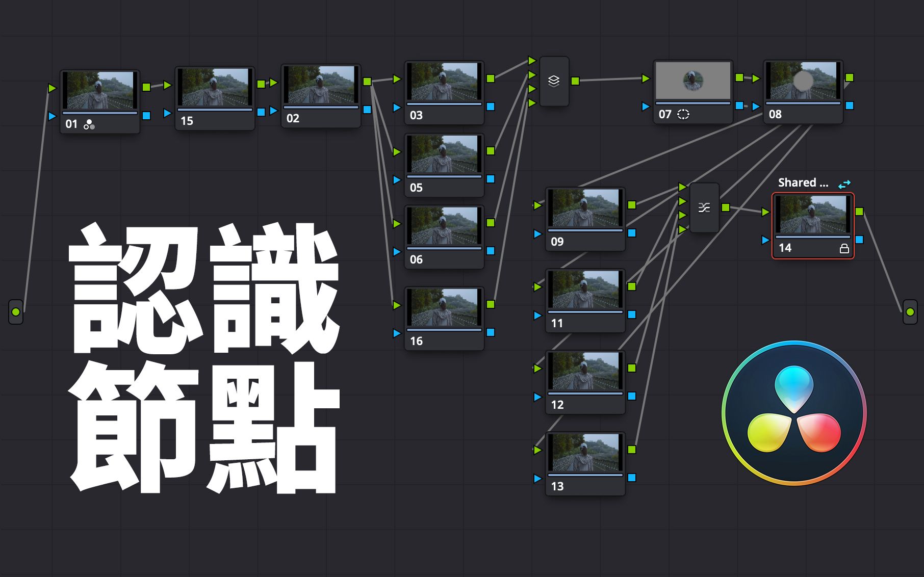The height and width of the screenshot is (577, 924).
Task: Click node 03 green RGB output
Action: [x=491, y=78]
